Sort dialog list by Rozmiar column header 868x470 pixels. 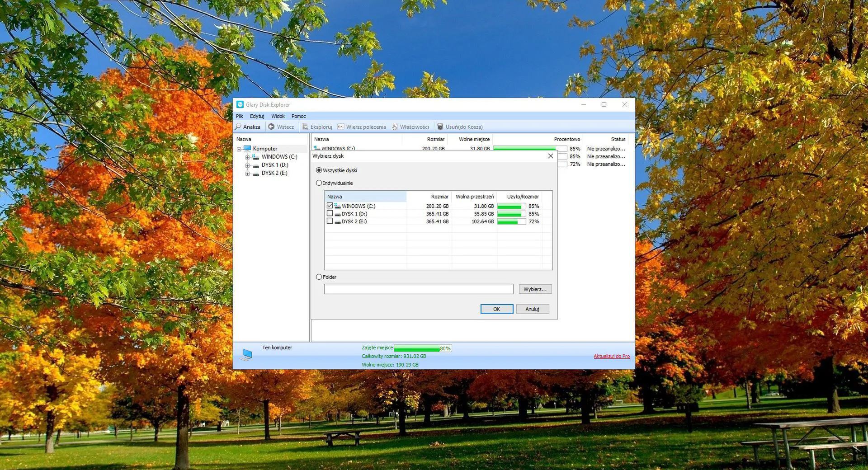(x=429, y=197)
